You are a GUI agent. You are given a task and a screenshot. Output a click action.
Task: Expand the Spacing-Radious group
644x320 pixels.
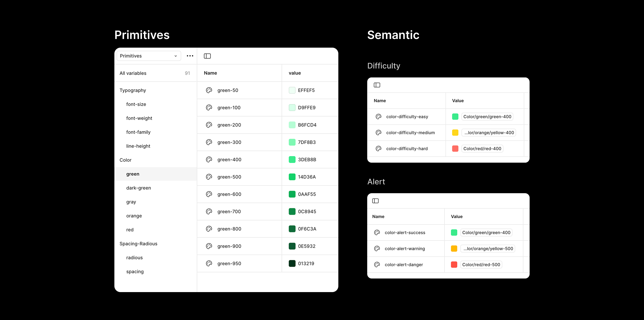tap(138, 244)
